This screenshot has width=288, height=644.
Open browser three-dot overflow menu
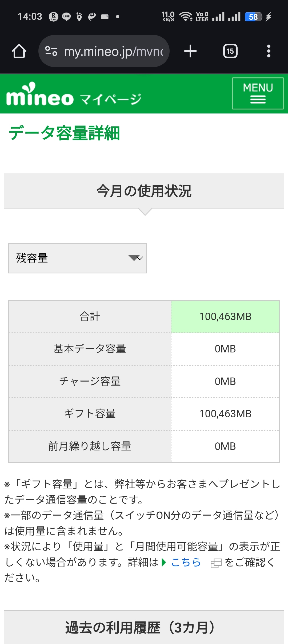pos(269,51)
